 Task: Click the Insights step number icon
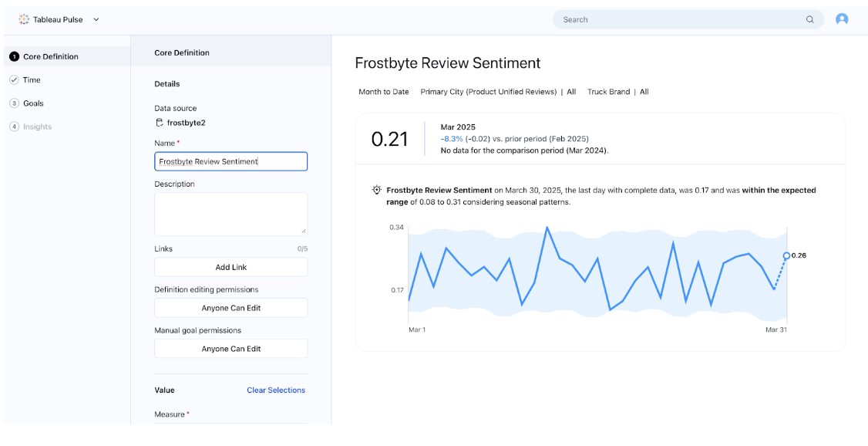click(x=14, y=127)
